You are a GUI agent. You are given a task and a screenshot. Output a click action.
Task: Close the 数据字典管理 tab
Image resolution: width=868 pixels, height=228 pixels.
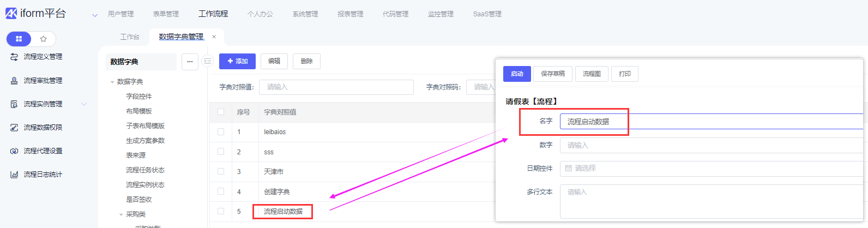point(214,37)
